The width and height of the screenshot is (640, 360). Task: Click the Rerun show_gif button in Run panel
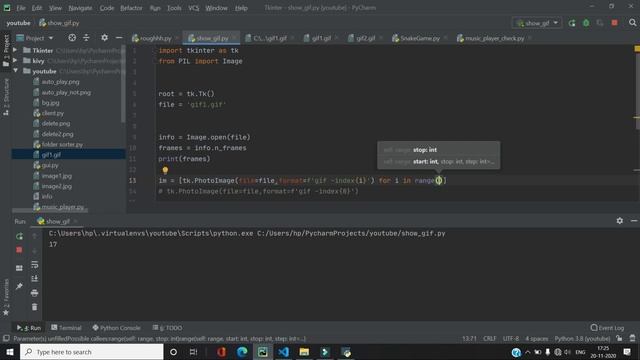point(19,236)
